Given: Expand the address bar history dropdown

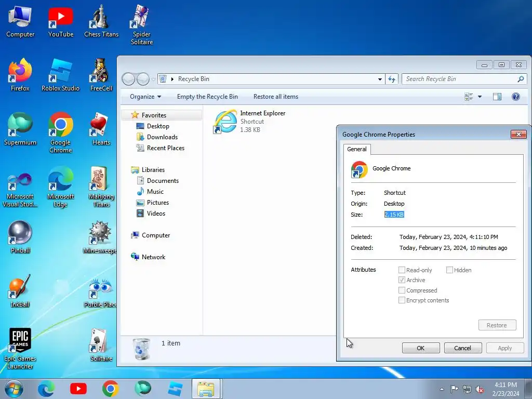Looking at the screenshot, I should point(380,79).
